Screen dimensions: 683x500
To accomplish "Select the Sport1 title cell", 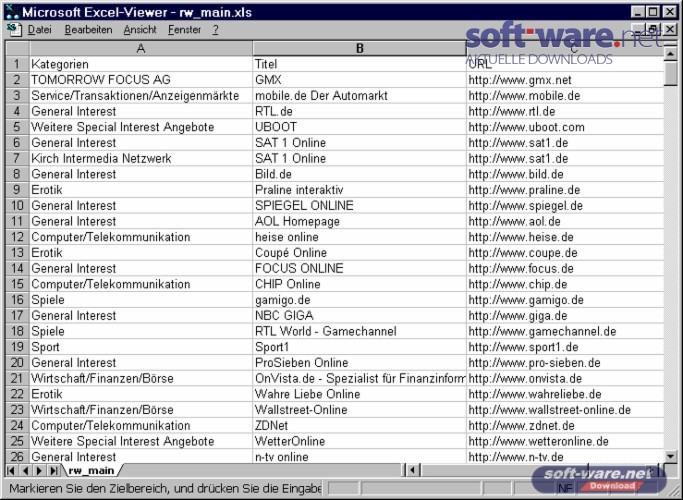I will [359, 347].
